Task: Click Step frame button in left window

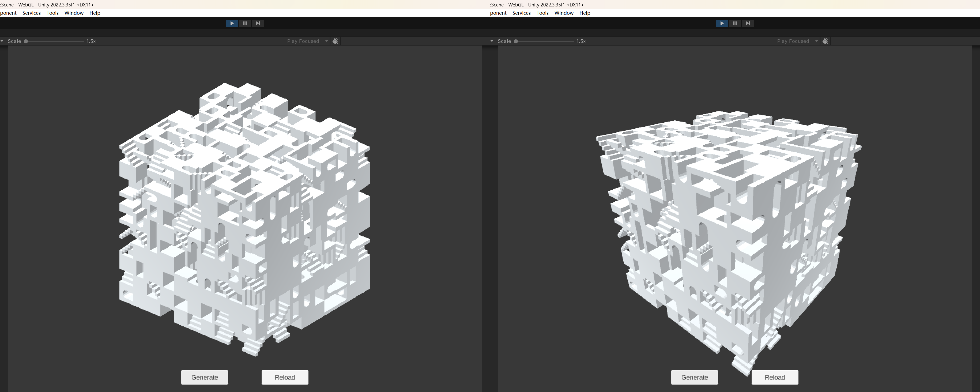Action: coord(258,23)
